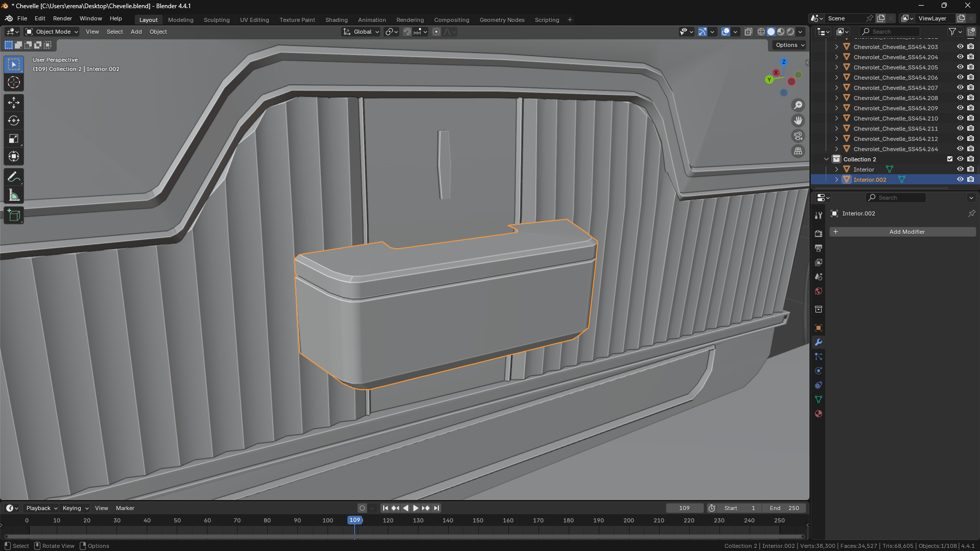980x551 pixels.
Task: Uncheck Collection 2 exclude checkbox
Action: (x=950, y=159)
